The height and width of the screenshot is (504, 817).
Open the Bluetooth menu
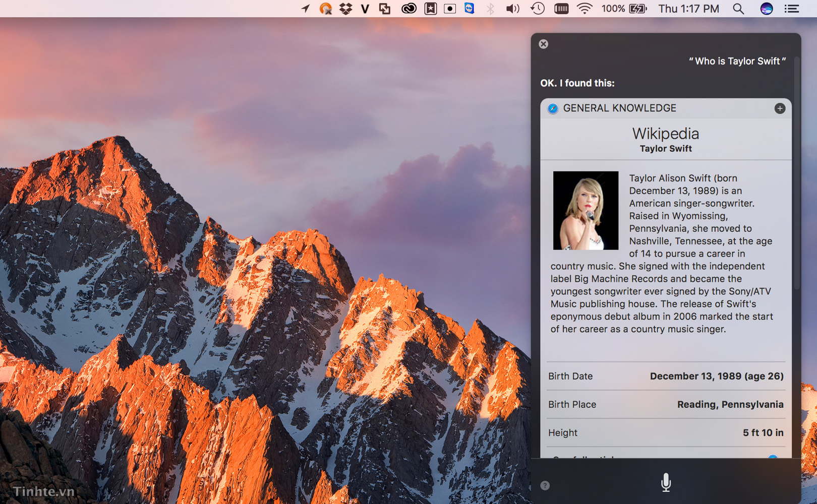[x=490, y=9]
